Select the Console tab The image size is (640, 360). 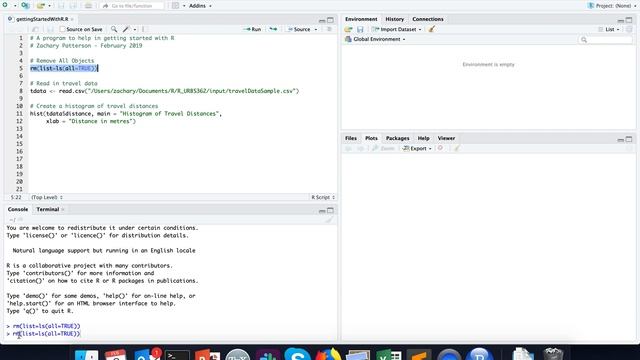coord(18,209)
